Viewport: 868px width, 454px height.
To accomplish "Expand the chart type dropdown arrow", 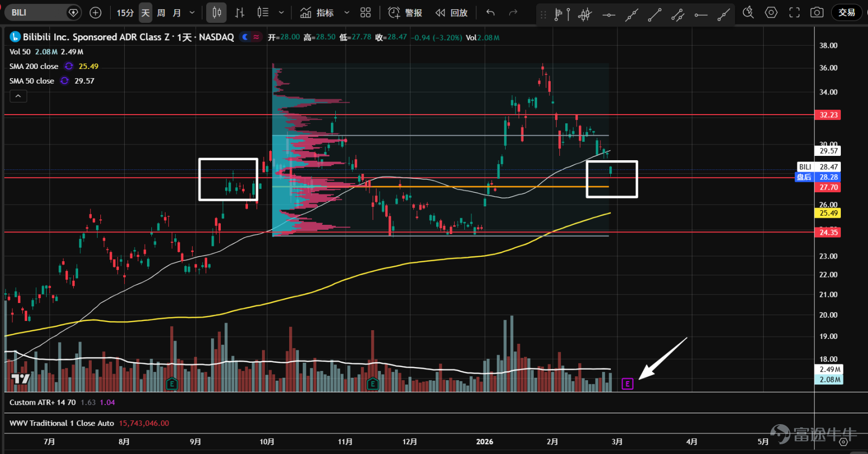I will click(281, 12).
